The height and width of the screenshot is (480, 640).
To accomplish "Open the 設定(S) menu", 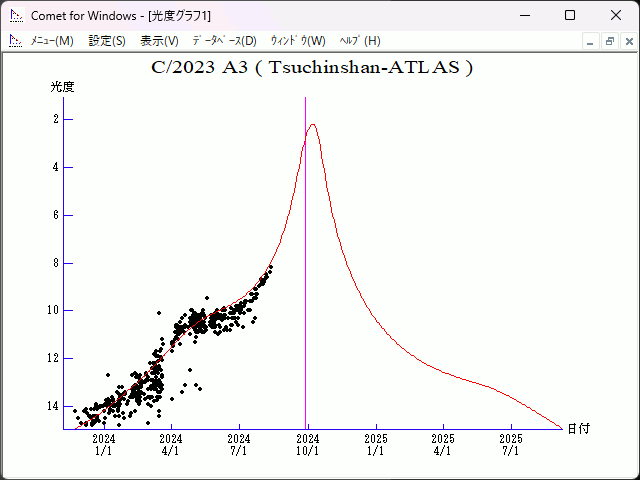I will coord(107,41).
